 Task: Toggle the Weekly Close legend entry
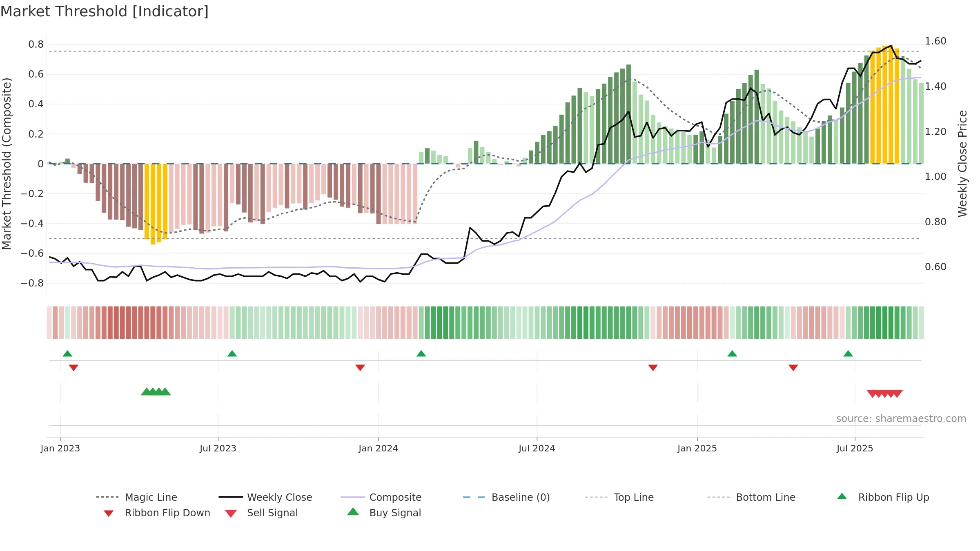click(265, 497)
